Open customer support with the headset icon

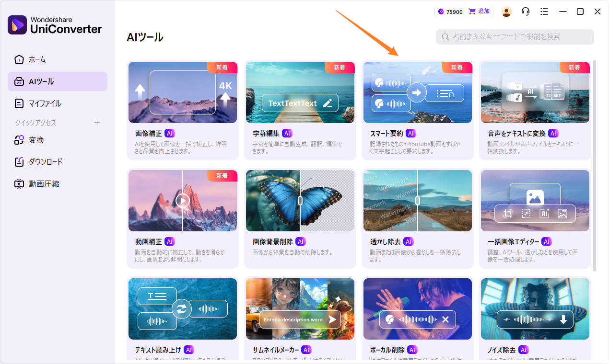click(525, 11)
